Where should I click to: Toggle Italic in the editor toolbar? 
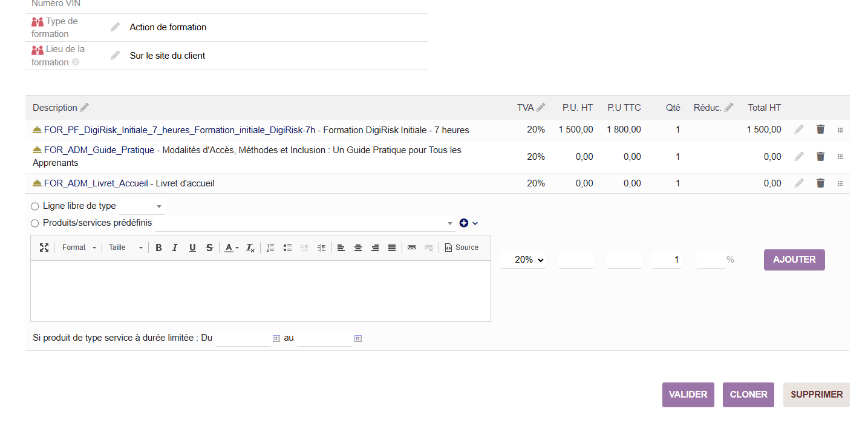click(175, 248)
